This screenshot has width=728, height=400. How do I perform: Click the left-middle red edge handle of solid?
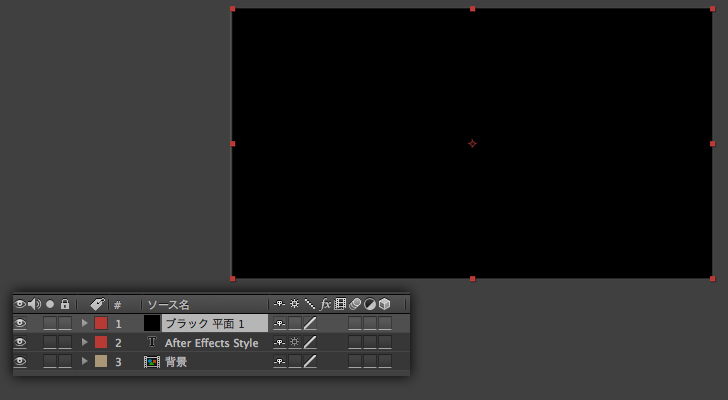233,144
